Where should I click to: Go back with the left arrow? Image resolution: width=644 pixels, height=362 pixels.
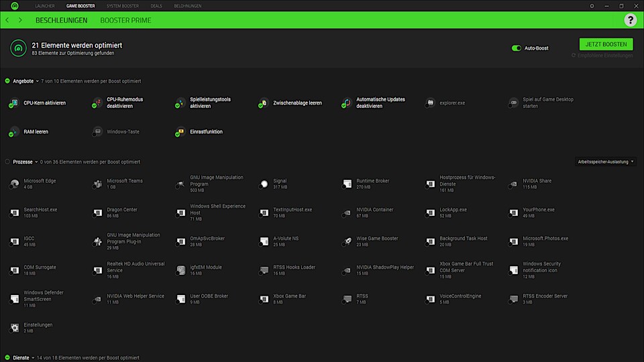(x=7, y=19)
